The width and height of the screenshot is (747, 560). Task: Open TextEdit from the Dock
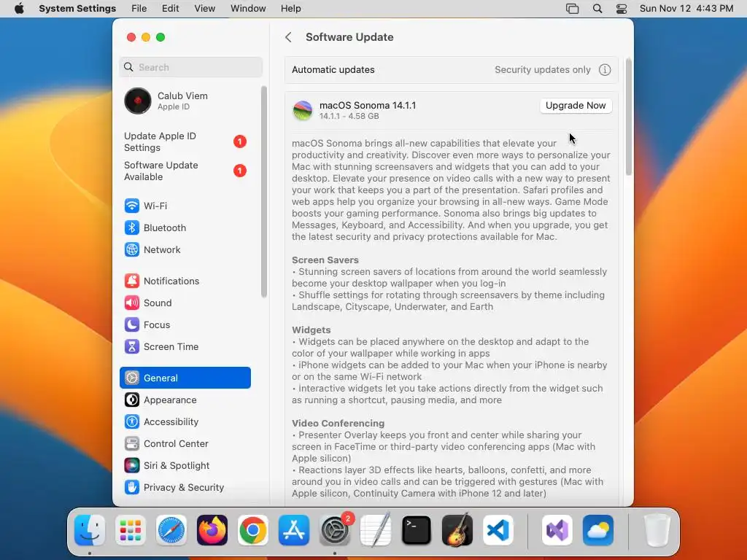[x=376, y=530]
